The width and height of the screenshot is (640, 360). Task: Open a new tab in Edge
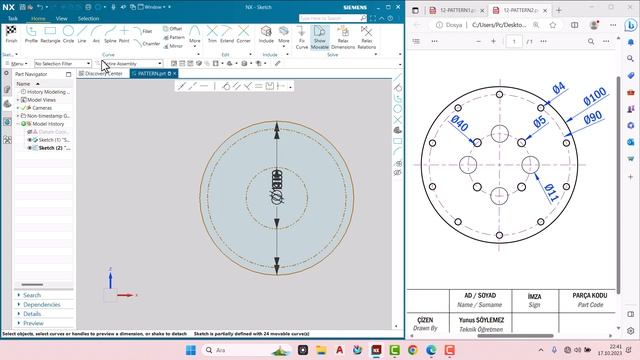click(x=559, y=10)
